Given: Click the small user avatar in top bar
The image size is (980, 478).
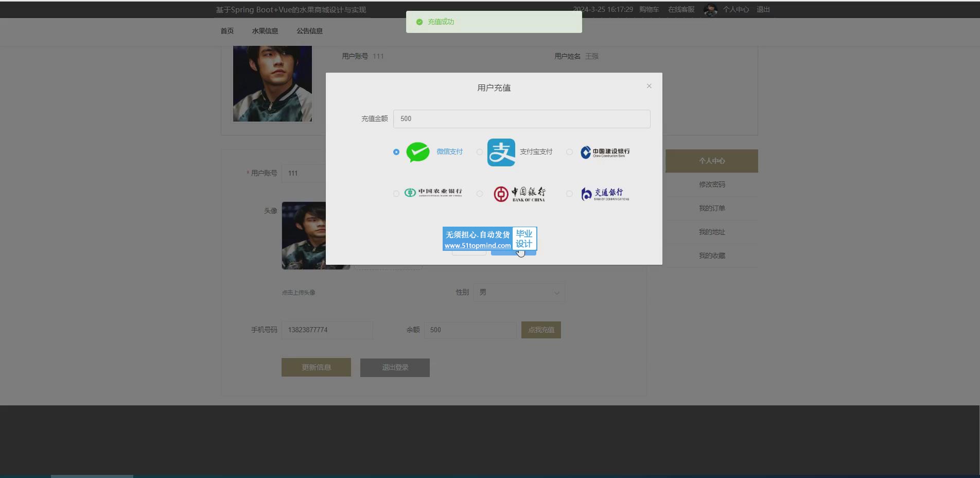Looking at the screenshot, I should click(x=710, y=10).
